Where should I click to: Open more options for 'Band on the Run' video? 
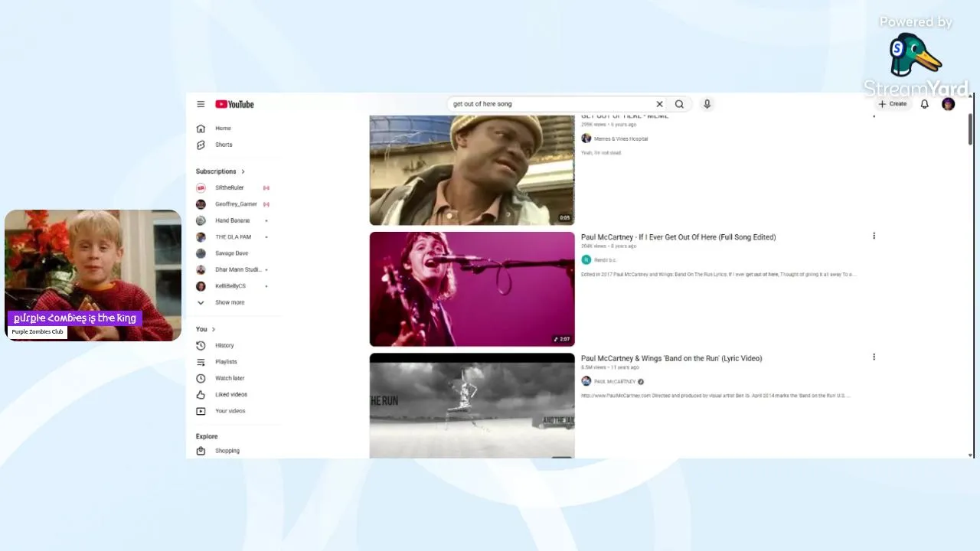click(x=874, y=357)
